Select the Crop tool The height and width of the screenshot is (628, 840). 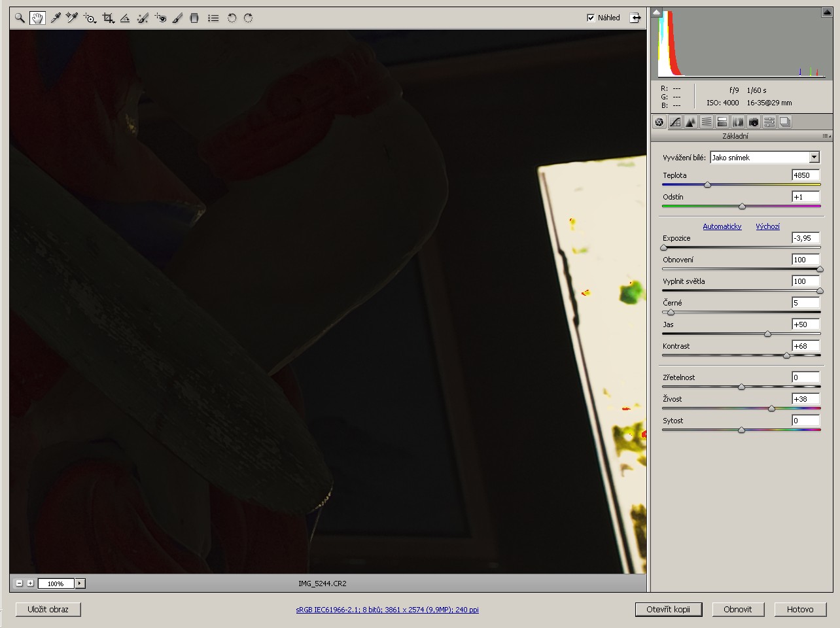[108, 18]
